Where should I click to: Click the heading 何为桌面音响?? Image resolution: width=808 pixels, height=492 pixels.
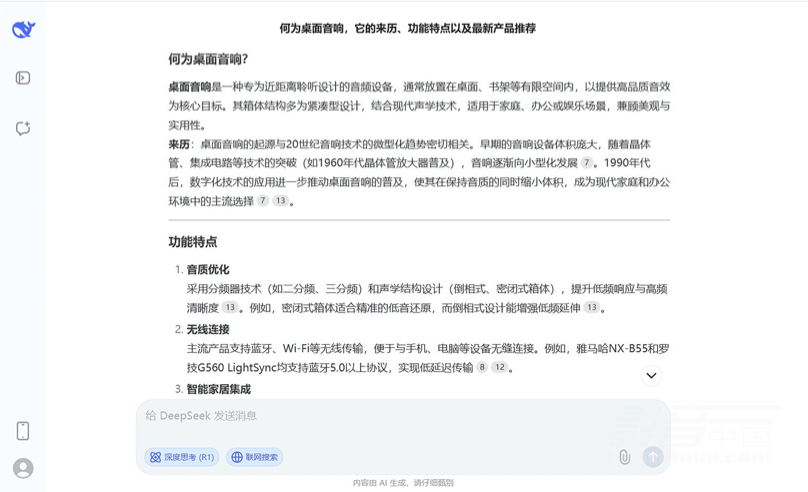[x=208, y=59]
